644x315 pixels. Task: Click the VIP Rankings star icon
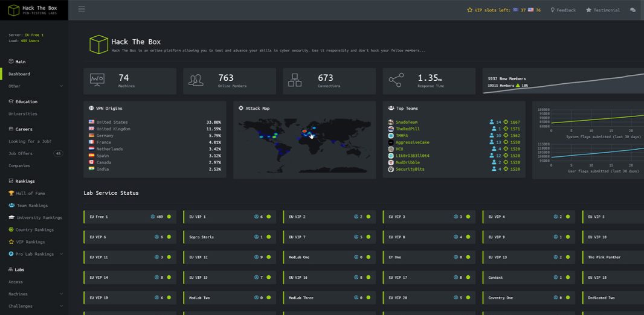(x=11, y=242)
